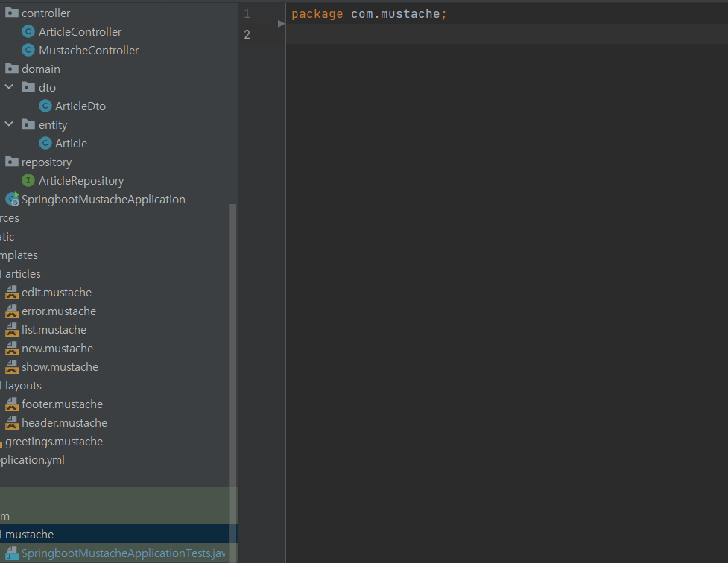
Task: Select the controller package
Action: pyautogui.click(x=46, y=13)
